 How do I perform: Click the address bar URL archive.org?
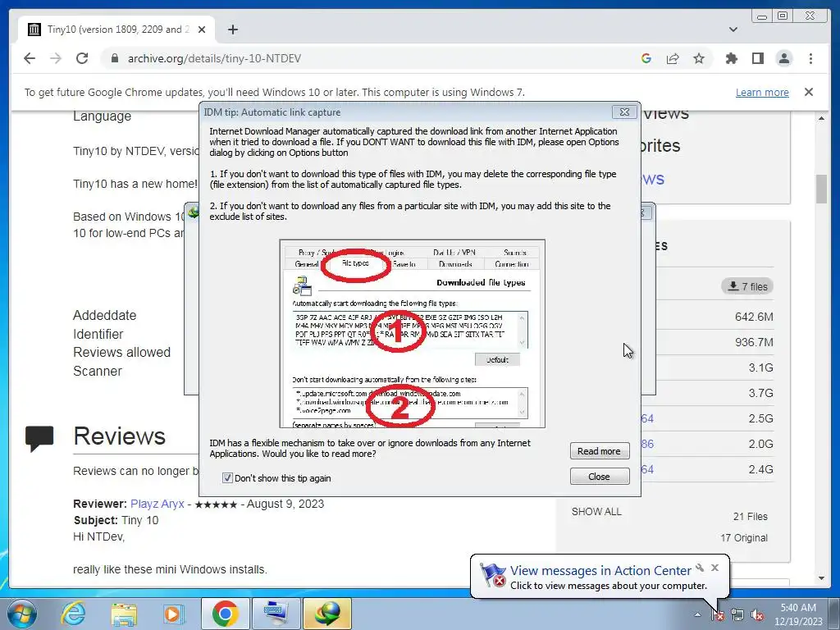[x=214, y=58]
